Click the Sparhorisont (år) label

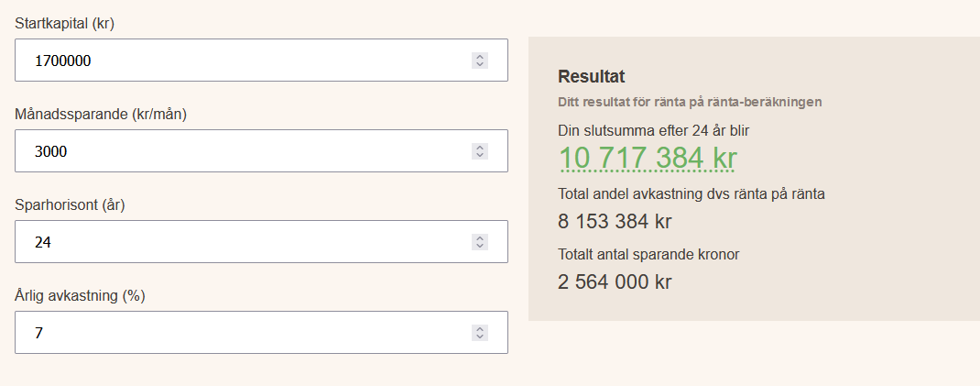click(x=70, y=205)
